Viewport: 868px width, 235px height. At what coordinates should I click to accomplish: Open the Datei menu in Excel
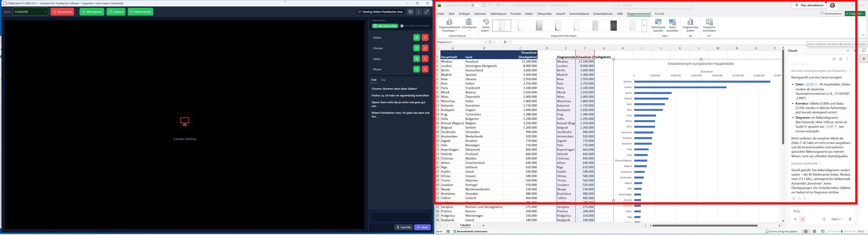click(x=441, y=14)
